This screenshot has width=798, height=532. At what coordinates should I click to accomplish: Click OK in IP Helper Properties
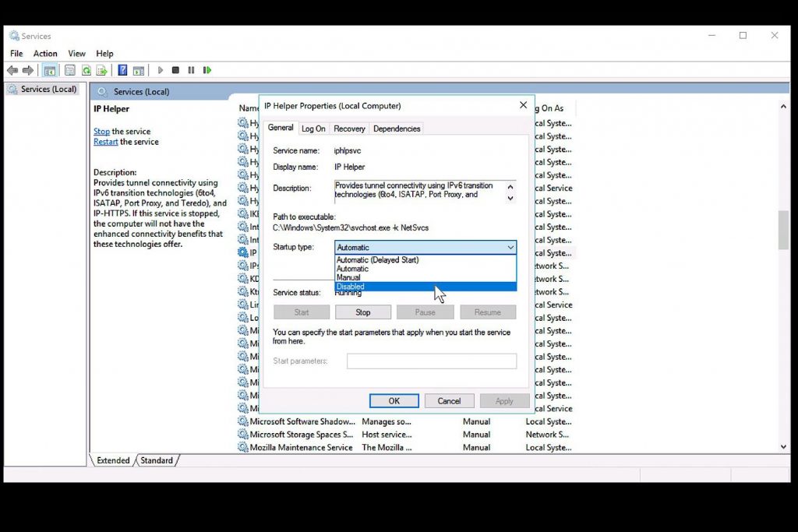coord(394,401)
